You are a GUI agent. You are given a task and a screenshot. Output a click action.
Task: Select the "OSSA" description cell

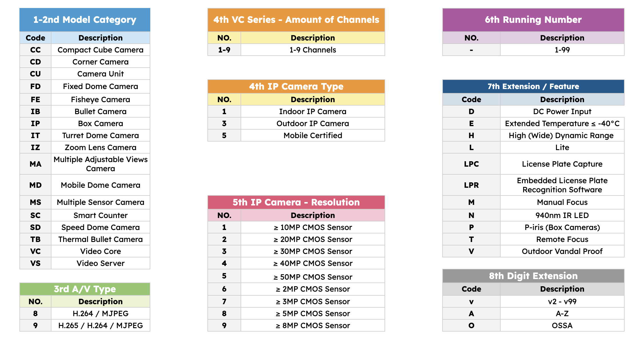coord(562,326)
